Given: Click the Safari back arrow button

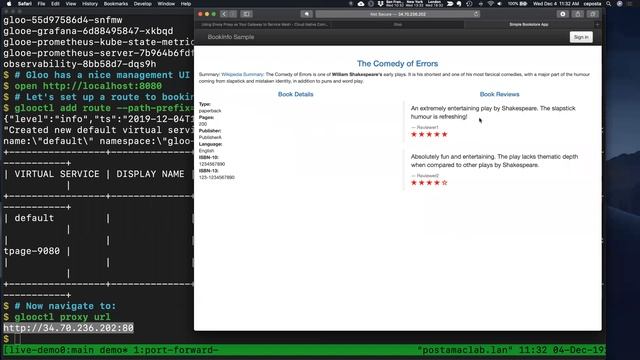Looking at the screenshot, I should click(x=224, y=14).
